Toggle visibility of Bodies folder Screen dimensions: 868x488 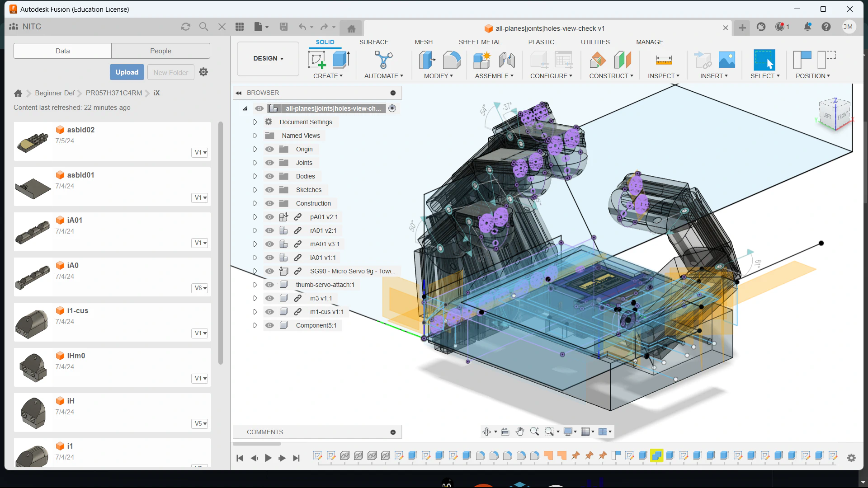pos(269,176)
